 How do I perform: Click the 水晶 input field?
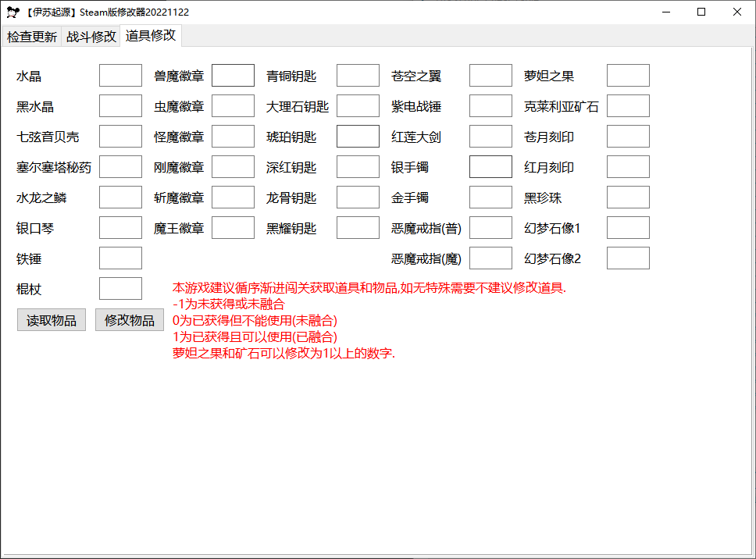click(120, 75)
